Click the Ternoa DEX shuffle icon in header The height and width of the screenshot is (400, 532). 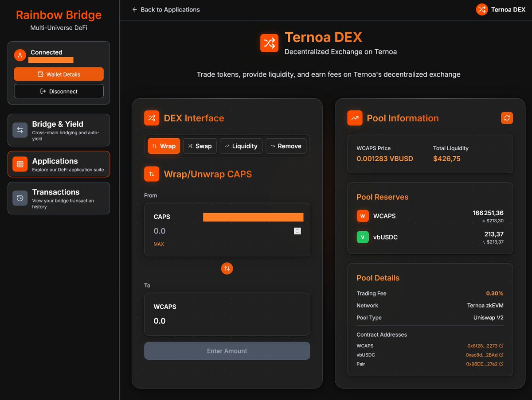(x=482, y=9)
